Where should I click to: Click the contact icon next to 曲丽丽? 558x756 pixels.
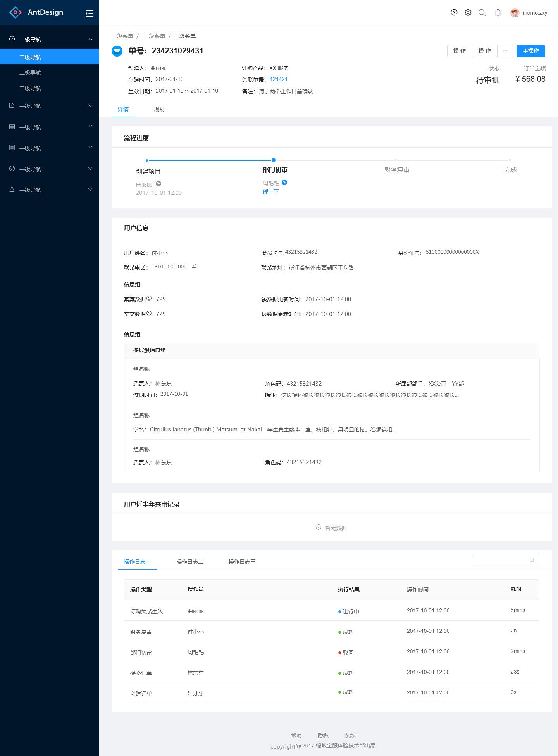point(158,184)
